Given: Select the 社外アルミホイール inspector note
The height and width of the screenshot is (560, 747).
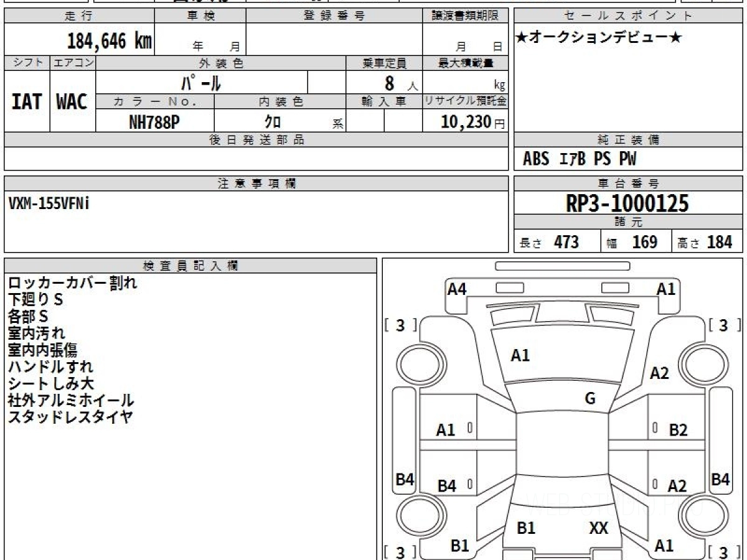Looking at the screenshot, I should tap(71, 401).
